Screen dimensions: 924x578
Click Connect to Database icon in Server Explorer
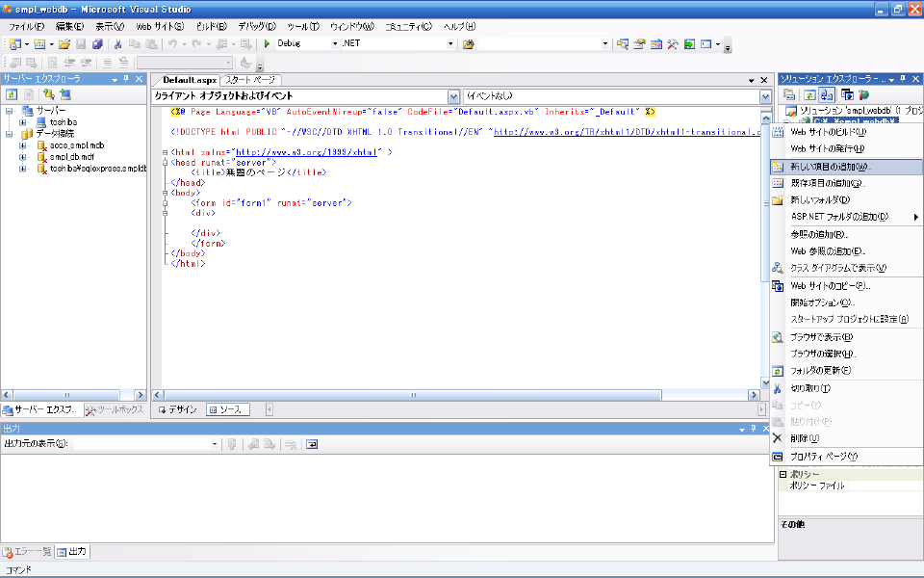[49, 94]
